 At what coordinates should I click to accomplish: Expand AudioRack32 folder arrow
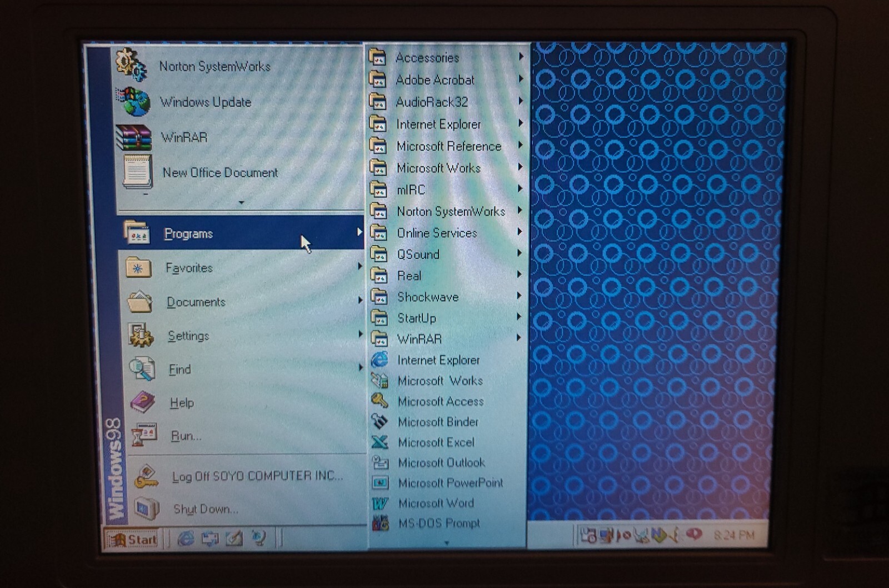pos(521,101)
